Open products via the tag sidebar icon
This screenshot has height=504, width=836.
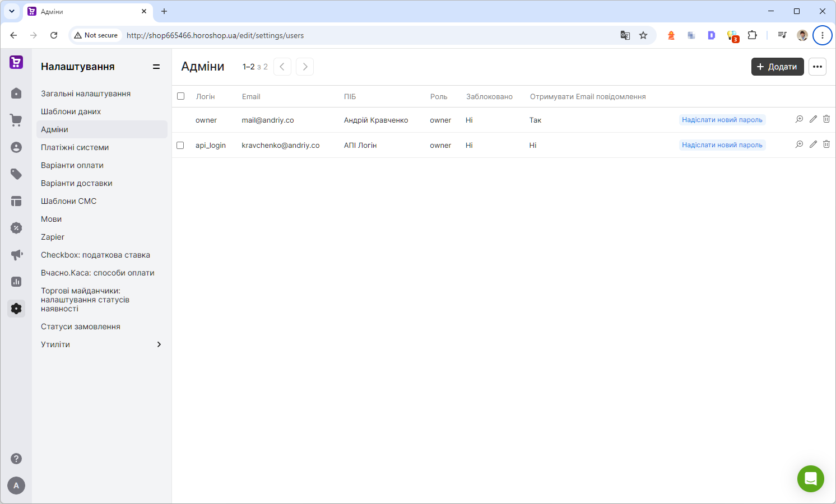point(16,174)
